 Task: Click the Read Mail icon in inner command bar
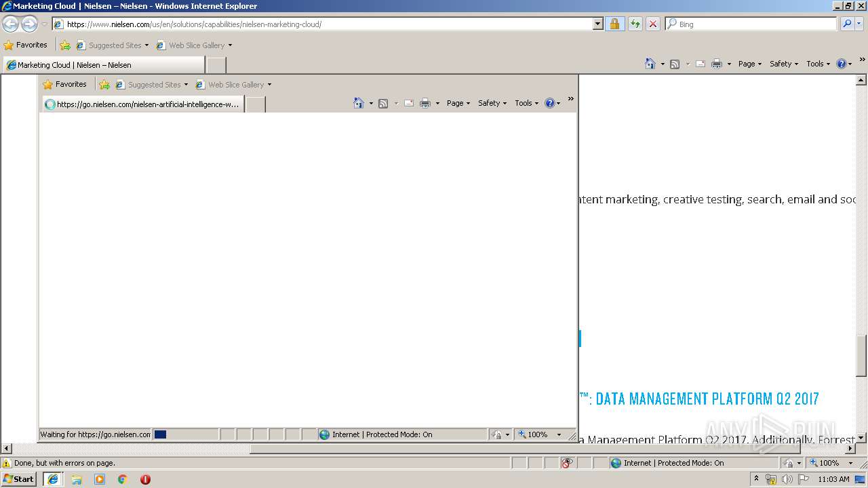(409, 103)
